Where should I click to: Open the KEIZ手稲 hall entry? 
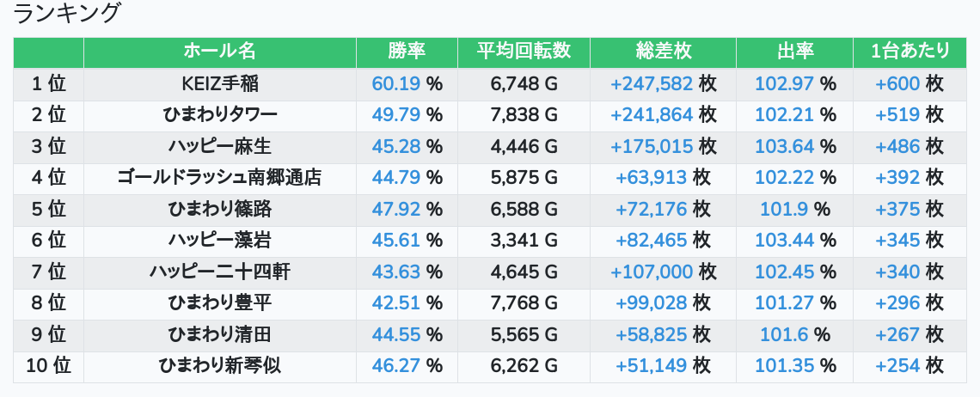pyautogui.click(x=219, y=84)
